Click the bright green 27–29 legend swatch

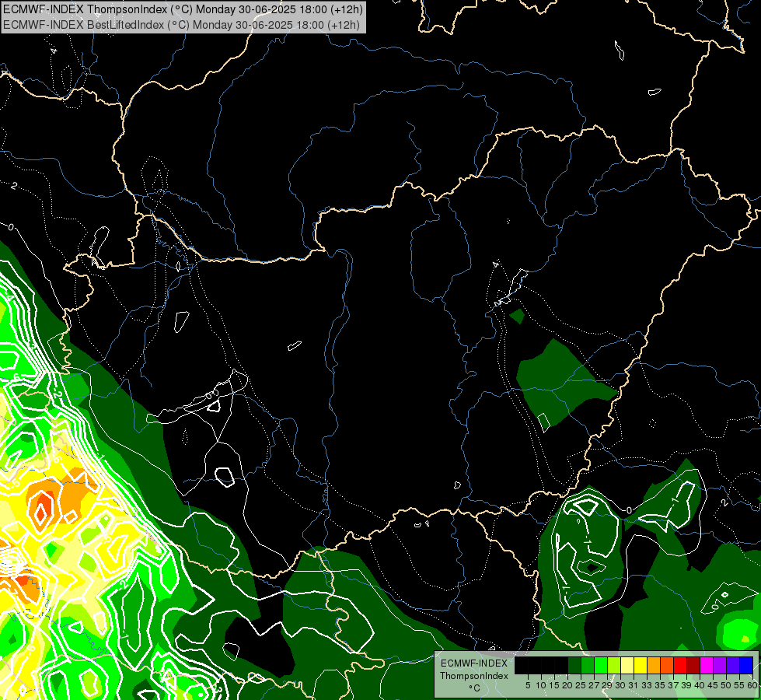(x=601, y=666)
